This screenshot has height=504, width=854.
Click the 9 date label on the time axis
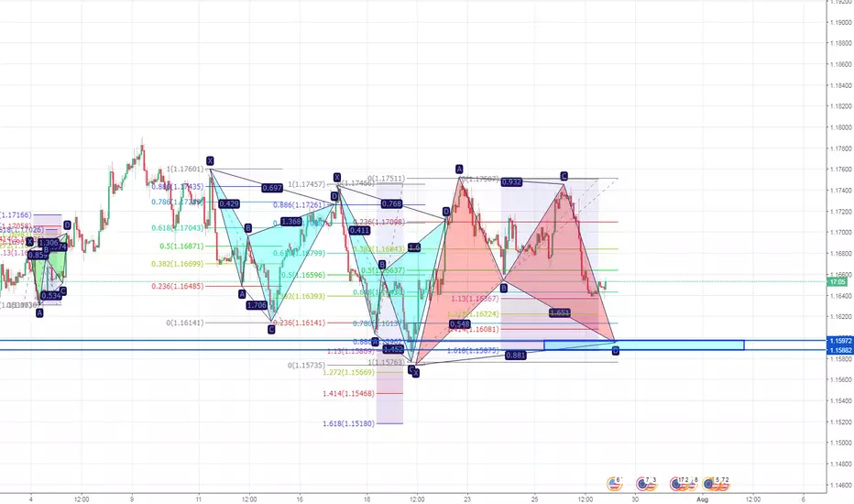click(132, 499)
